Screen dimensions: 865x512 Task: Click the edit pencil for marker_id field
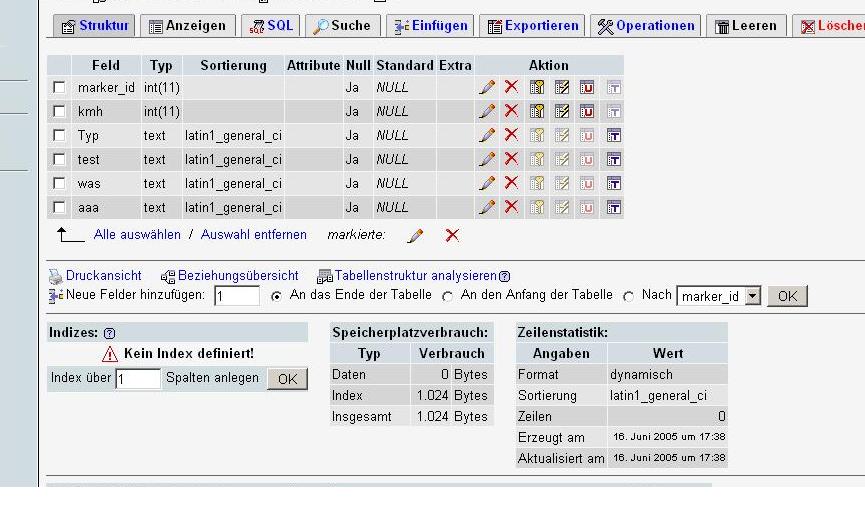pyautogui.click(x=487, y=87)
